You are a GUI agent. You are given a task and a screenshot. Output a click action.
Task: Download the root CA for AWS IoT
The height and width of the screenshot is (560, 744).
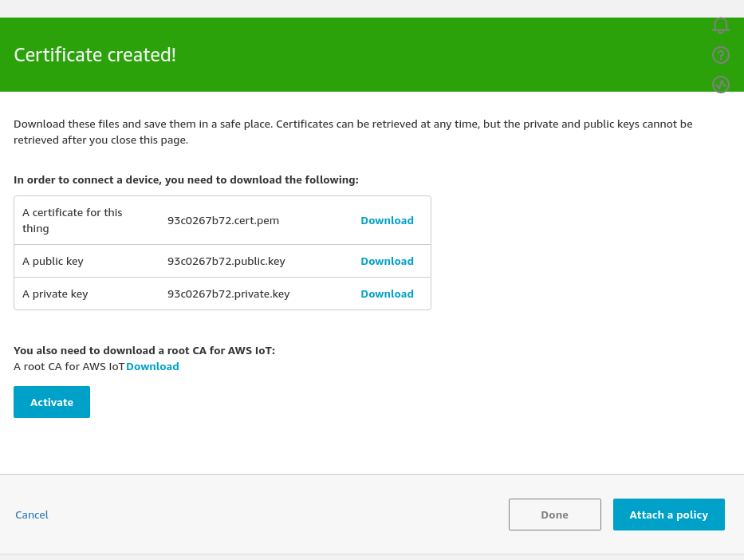(152, 366)
